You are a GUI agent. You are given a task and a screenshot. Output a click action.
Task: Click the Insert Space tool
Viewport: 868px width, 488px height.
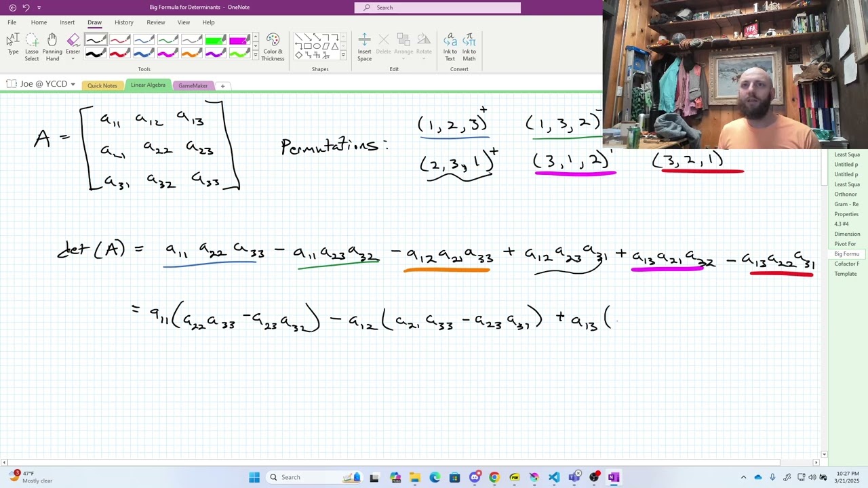point(365,47)
